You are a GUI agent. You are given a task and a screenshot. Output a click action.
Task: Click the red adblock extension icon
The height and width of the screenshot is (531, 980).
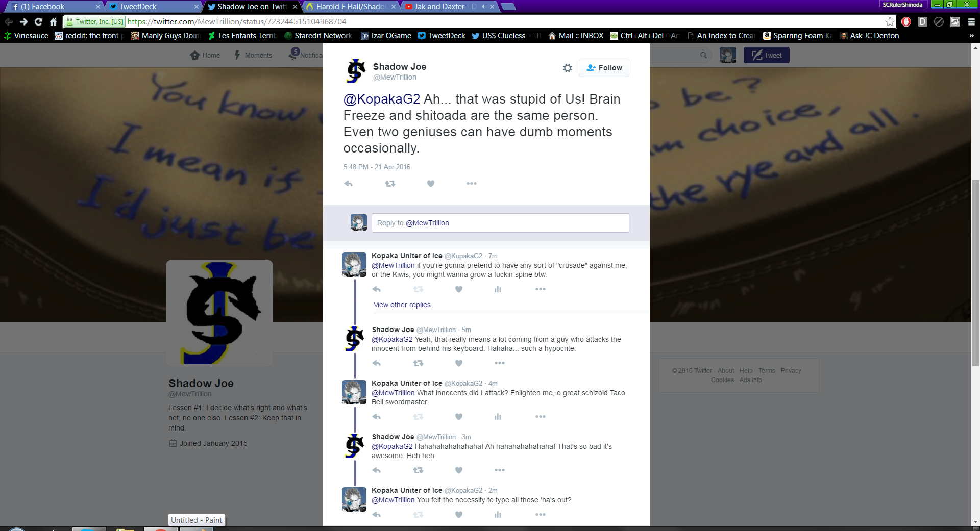point(906,22)
